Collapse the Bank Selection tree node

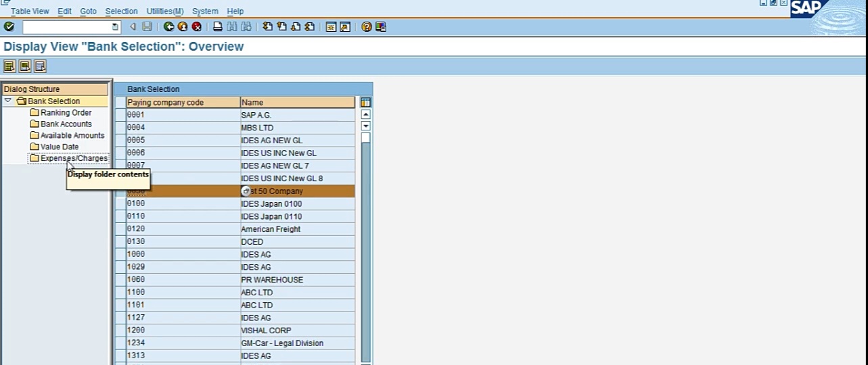pyautogui.click(x=8, y=101)
